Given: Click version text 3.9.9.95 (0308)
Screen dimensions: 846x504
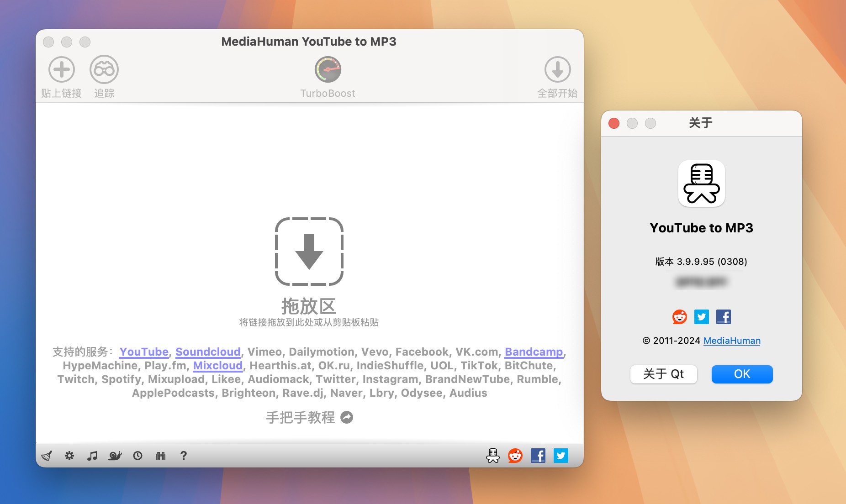Looking at the screenshot, I should (x=701, y=262).
